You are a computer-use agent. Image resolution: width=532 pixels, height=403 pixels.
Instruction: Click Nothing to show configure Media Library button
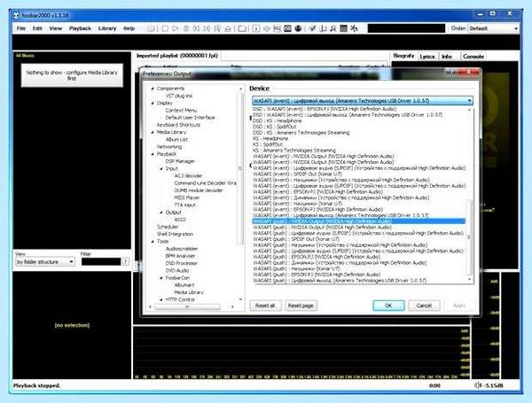(72, 75)
